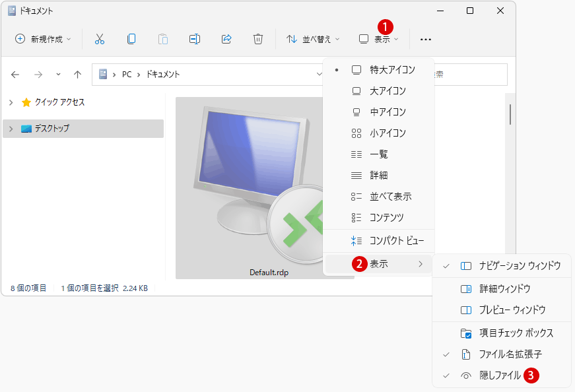This screenshot has width=575, height=392.
Task: Toggle 詳細ウィンドウ details pane
Action: coord(502,289)
